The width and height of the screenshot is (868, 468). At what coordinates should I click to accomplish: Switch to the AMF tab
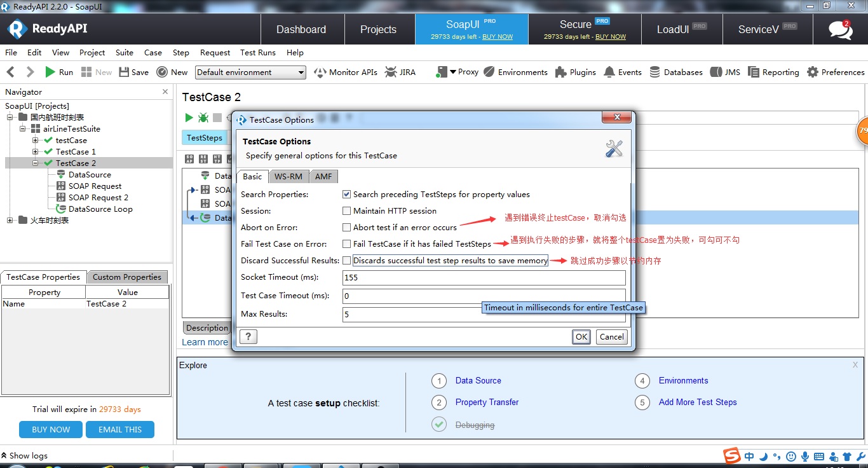click(323, 177)
